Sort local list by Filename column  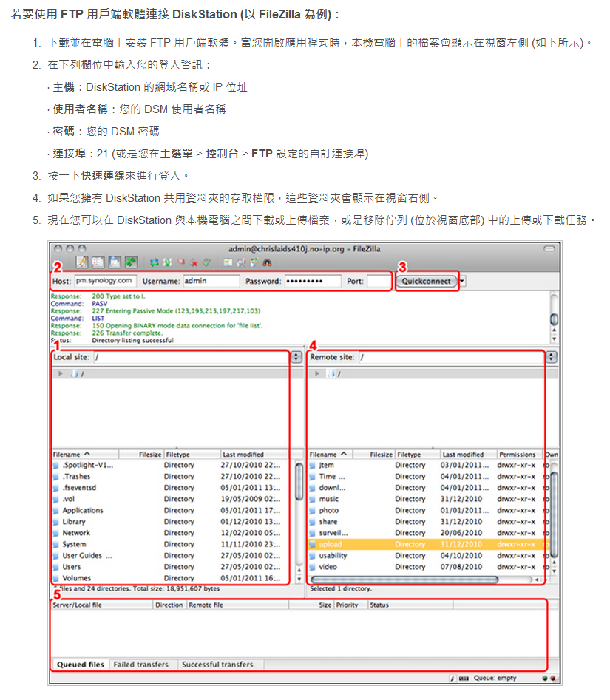click(x=85, y=455)
